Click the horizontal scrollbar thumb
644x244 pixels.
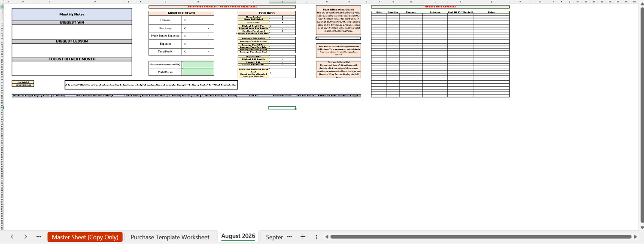click(481, 237)
